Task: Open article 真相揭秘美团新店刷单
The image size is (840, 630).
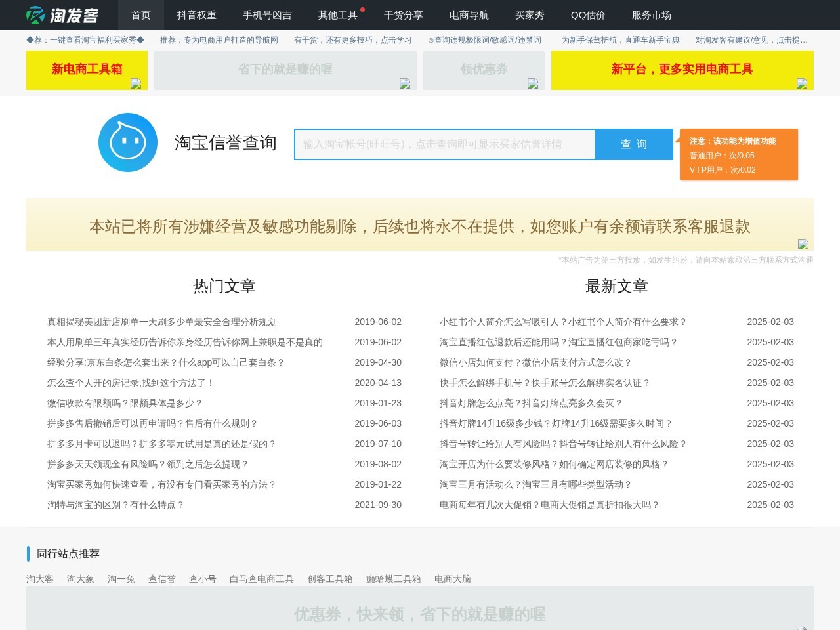Action: [162, 322]
